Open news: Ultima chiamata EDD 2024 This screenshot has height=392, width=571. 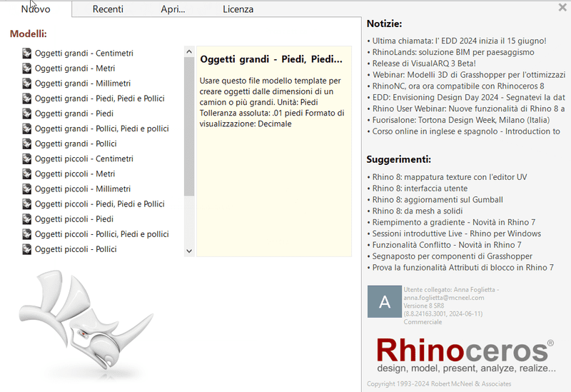[x=459, y=41]
